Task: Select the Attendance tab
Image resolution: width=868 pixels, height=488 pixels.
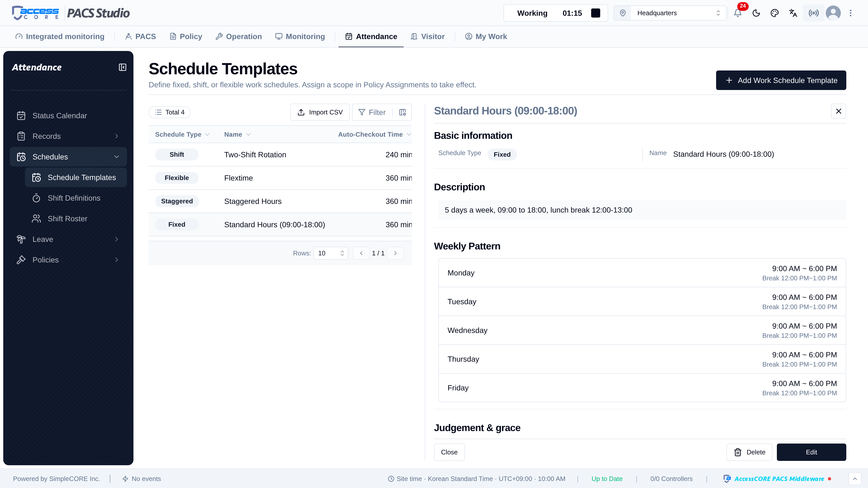Action: 371,36
